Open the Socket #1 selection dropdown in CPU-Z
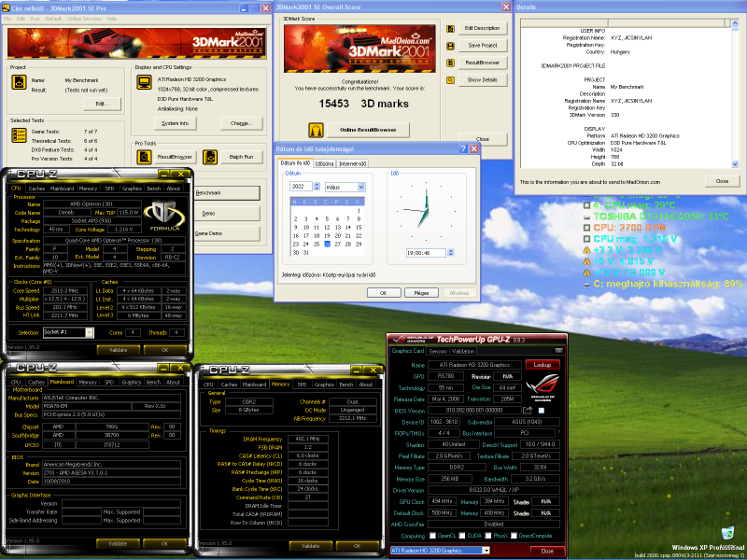 click(x=89, y=332)
